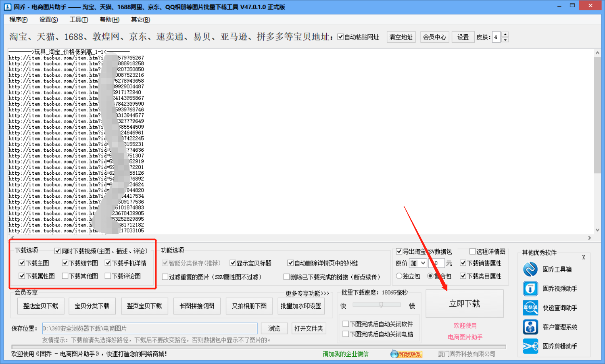Toggle 下载属性图 checkbox
The width and height of the screenshot is (605, 364).
(22, 276)
